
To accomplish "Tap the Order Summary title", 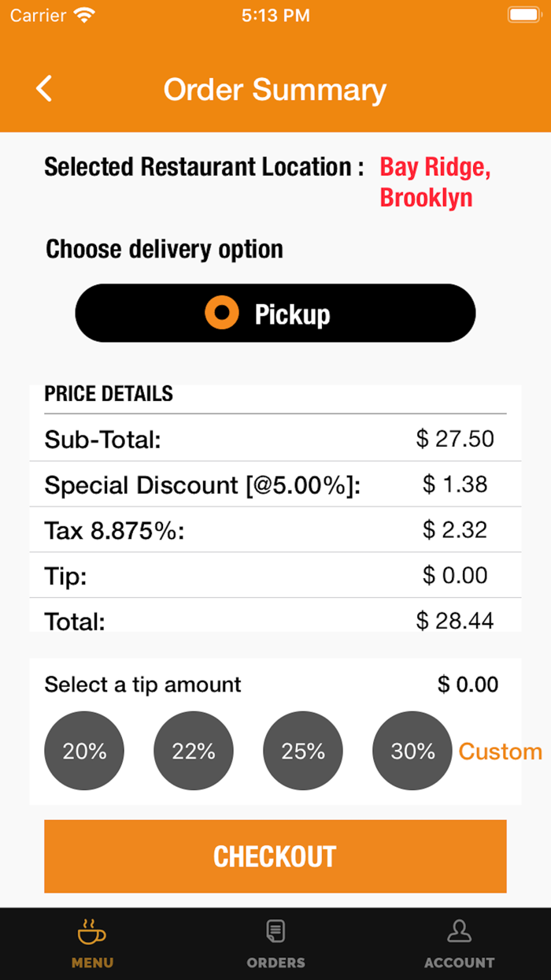I will 275,90.
